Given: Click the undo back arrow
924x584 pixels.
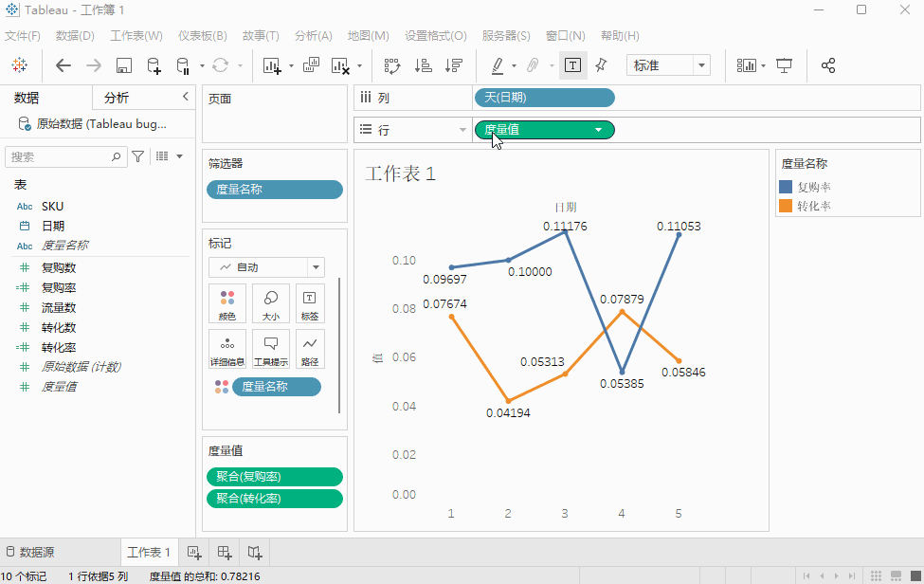Looking at the screenshot, I should (63, 65).
